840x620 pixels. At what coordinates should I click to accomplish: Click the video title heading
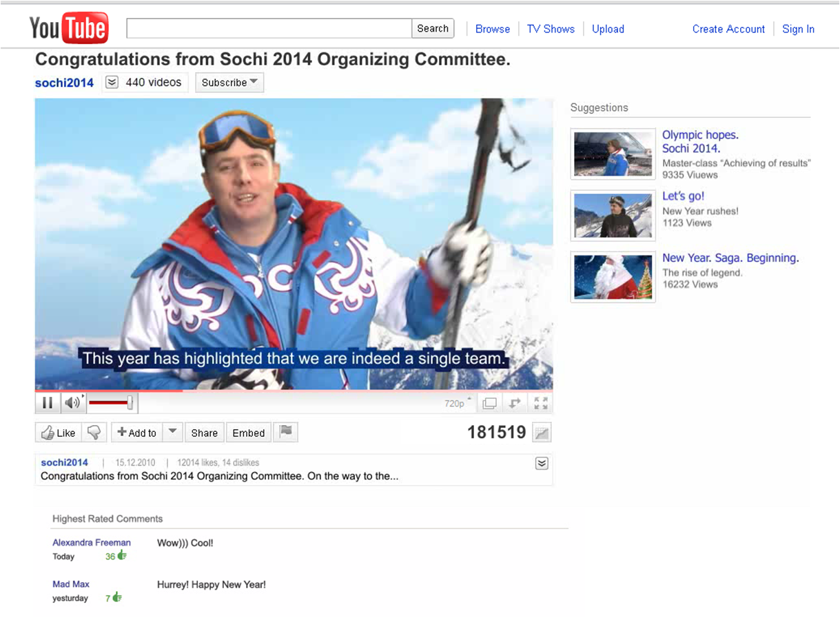[273, 59]
